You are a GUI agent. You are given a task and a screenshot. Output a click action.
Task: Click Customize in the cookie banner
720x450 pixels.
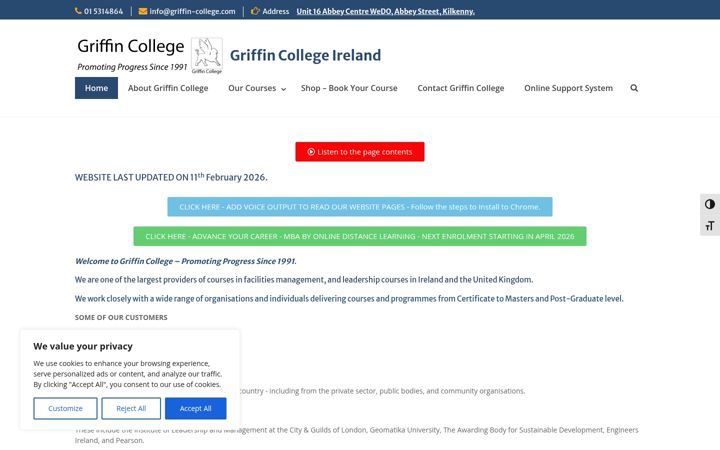[65, 408]
